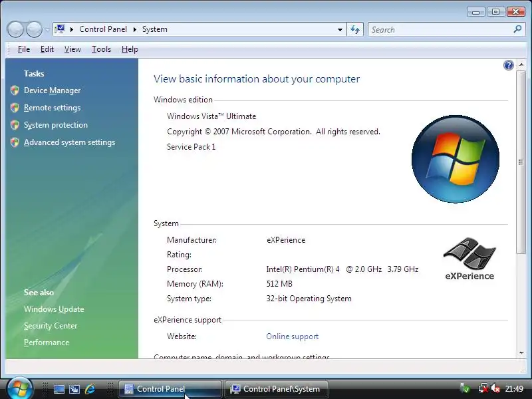Screen dimensions: 532x399
Task: Select the Windows Vista Ultimate edition text
Action: (x=211, y=116)
